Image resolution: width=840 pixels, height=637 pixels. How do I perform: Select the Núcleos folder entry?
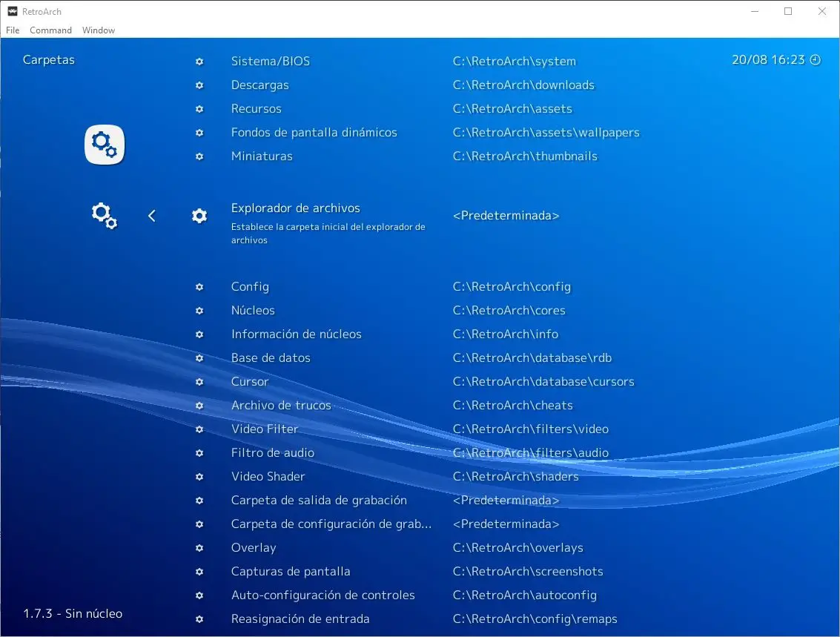pyautogui.click(x=253, y=311)
